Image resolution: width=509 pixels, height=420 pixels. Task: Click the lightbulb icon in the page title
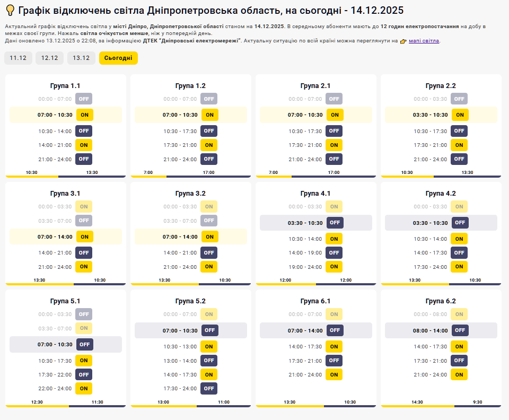[9, 10]
